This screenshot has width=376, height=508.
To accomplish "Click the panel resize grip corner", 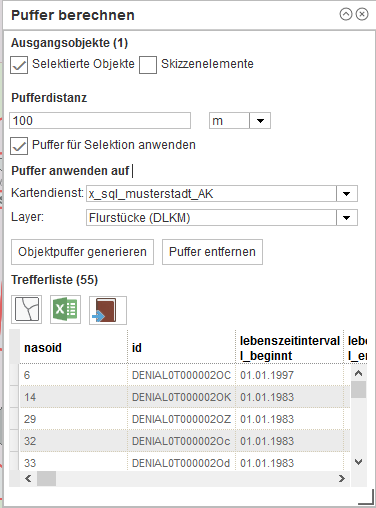I will (x=366, y=497).
